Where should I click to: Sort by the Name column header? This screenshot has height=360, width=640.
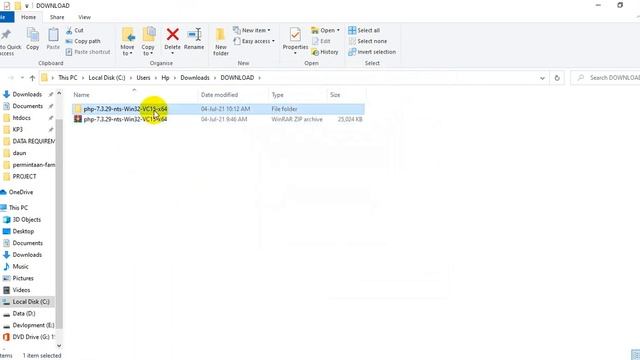click(x=134, y=95)
